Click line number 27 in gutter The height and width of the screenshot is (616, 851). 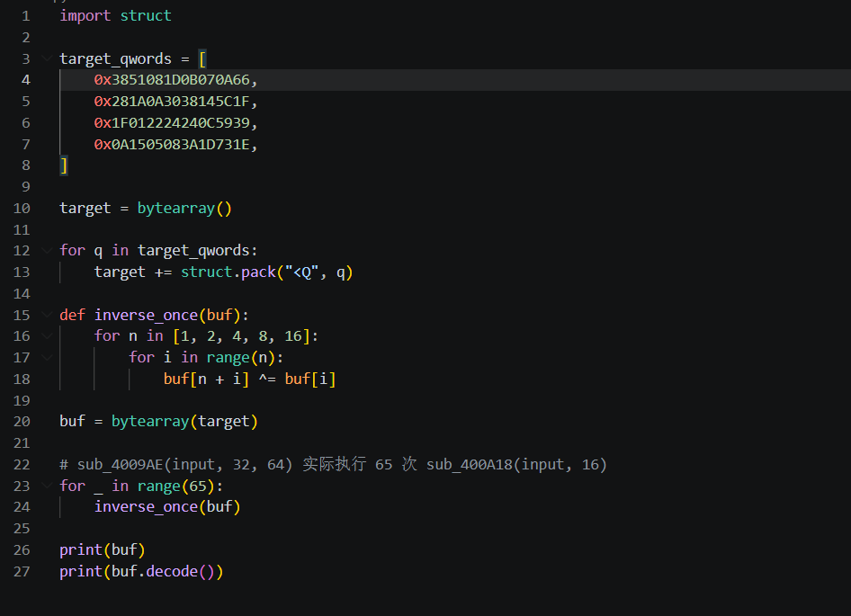(22, 572)
